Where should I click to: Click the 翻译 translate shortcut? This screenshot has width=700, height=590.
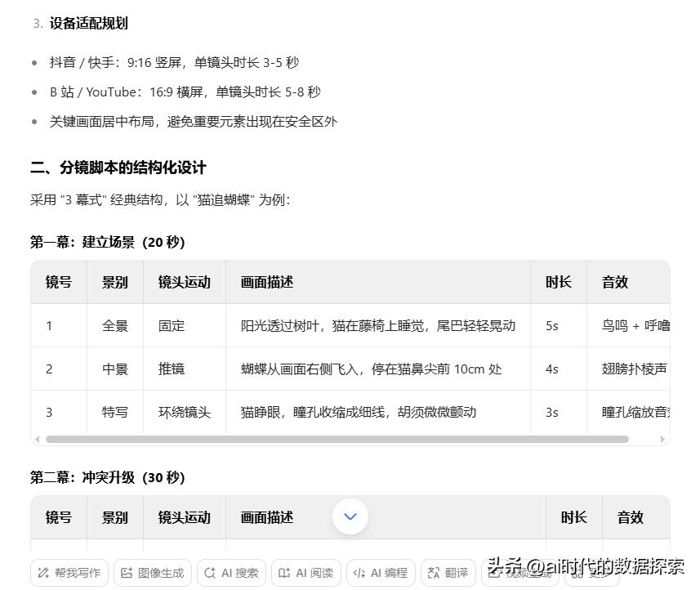448,573
